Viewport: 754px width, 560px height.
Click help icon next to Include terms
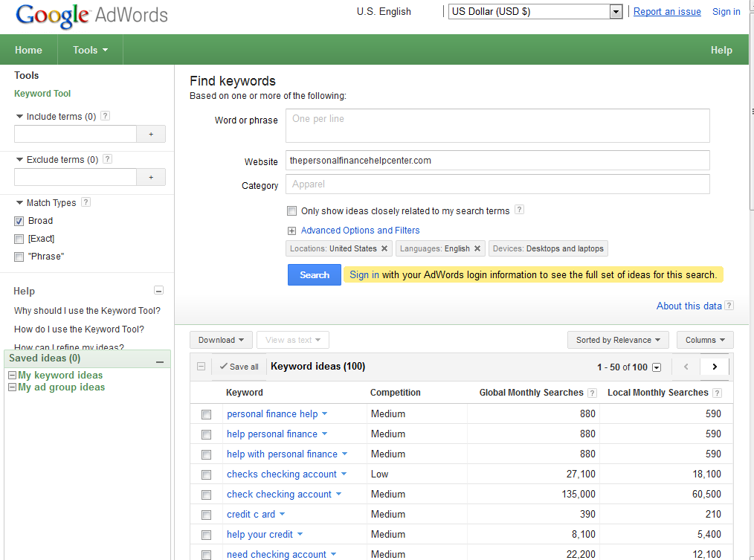[106, 116]
